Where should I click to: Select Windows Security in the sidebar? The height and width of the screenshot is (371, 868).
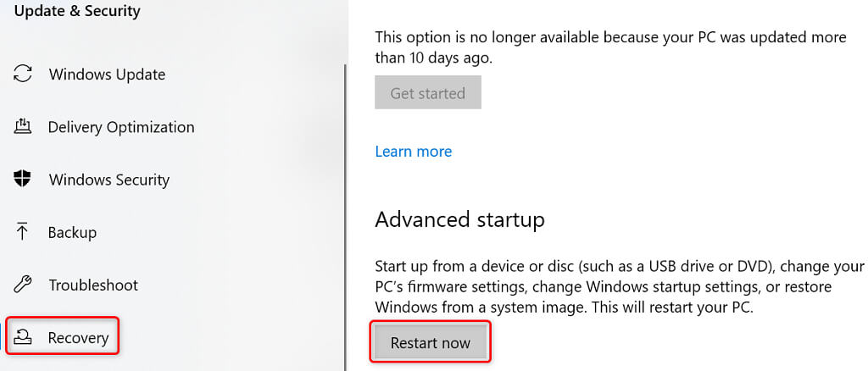(x=109, y=180)
